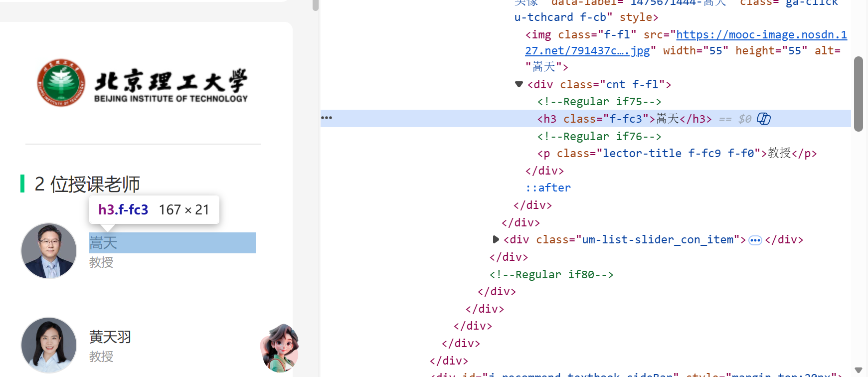Select the Regular if76 comment line
Screen dimensions: 868x377
(599, 136)
